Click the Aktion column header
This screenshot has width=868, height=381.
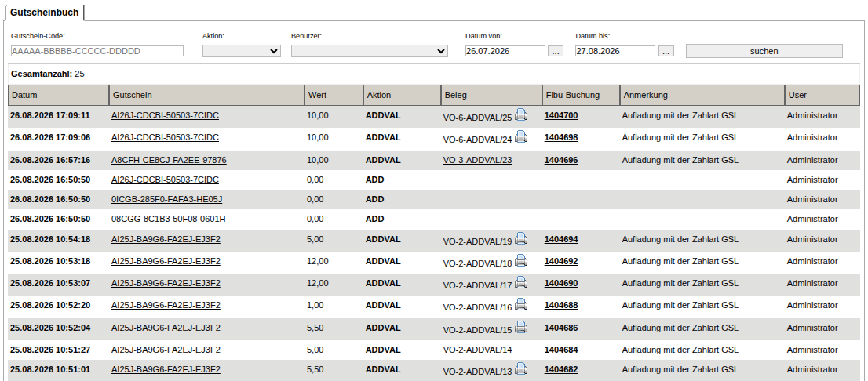(x=402, y=95)
